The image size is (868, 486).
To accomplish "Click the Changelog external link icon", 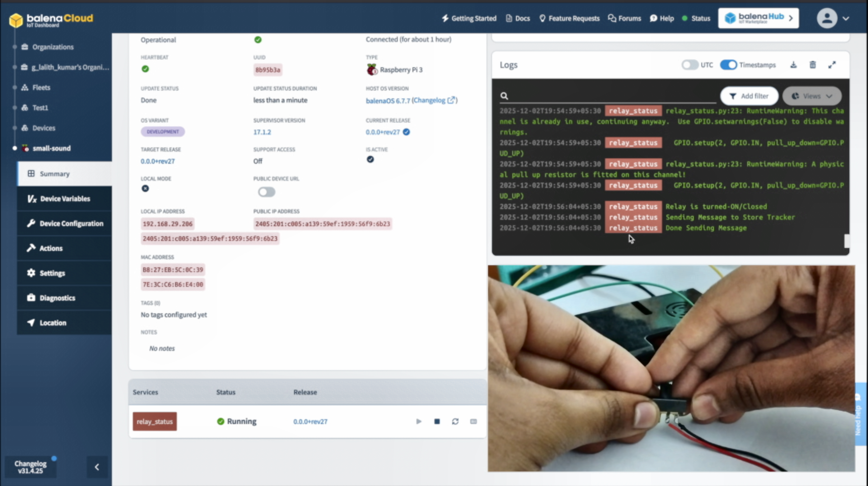I will 451,100.
